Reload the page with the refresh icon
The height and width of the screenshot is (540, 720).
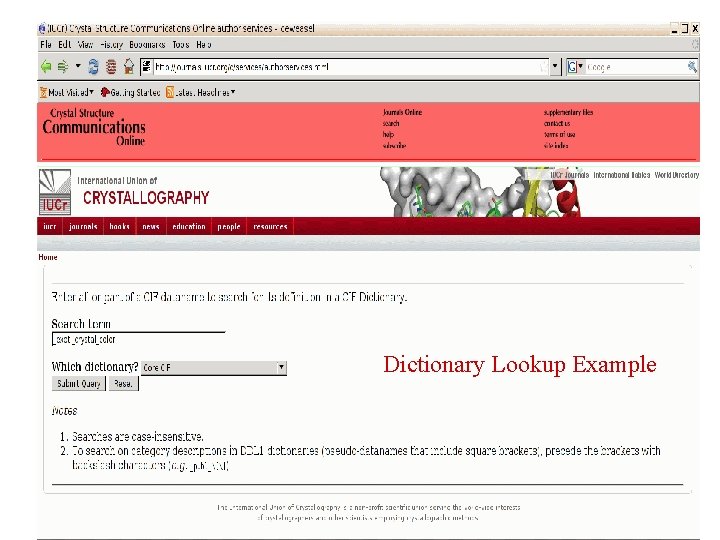[x=93, y=67]
